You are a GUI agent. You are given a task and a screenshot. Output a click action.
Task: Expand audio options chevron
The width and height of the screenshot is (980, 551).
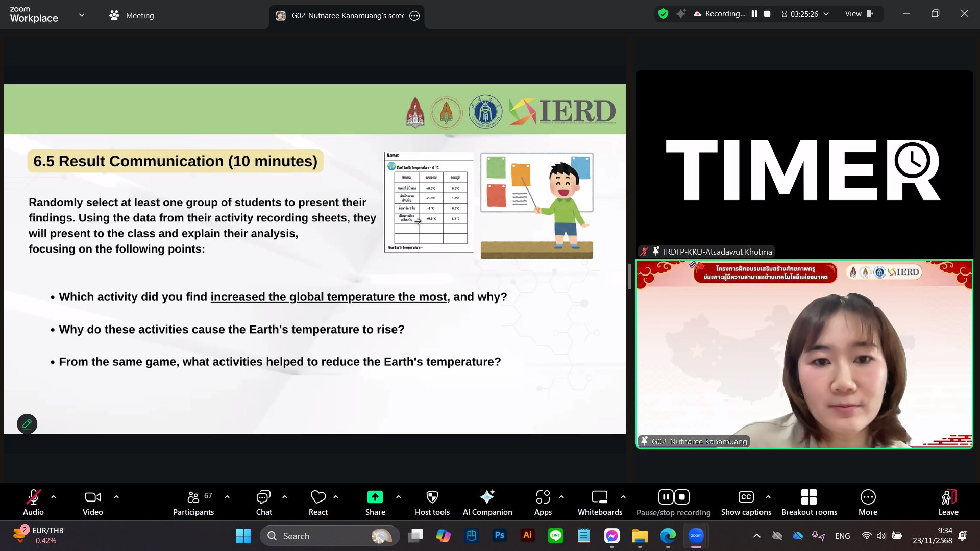click(54, 496)
